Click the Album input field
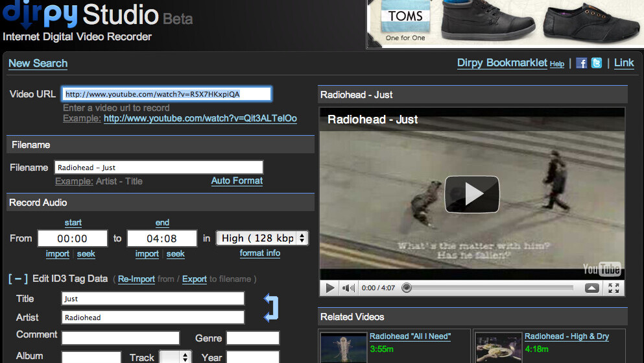The height and width of the screenshot is (363, 644). (x=91, y=357)
